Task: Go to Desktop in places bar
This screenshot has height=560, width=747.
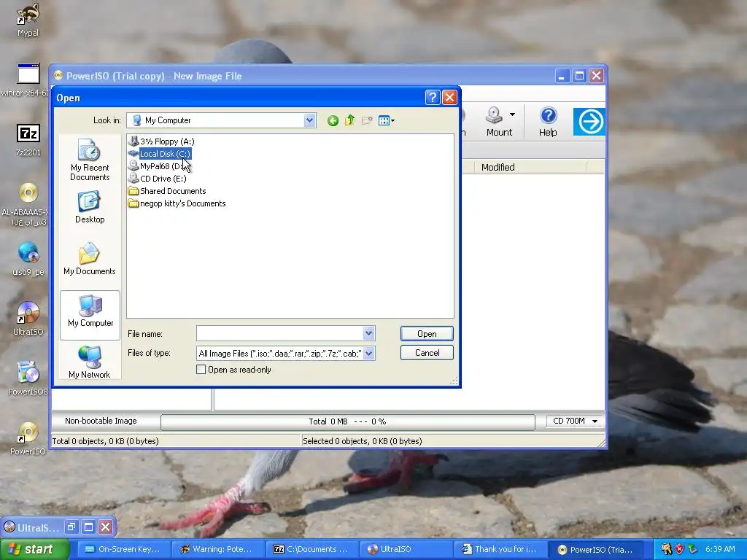Action: 90,208
